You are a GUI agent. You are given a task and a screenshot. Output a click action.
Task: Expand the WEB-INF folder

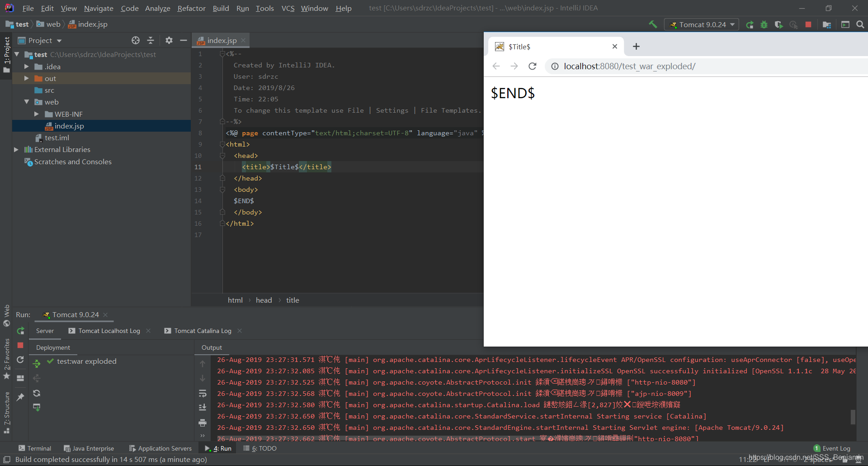[36, 114]
